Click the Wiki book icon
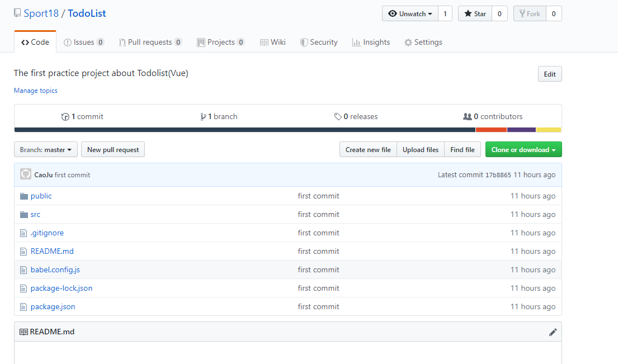Image resolution: width=618 pixels, height=364 pixels. 264,42
